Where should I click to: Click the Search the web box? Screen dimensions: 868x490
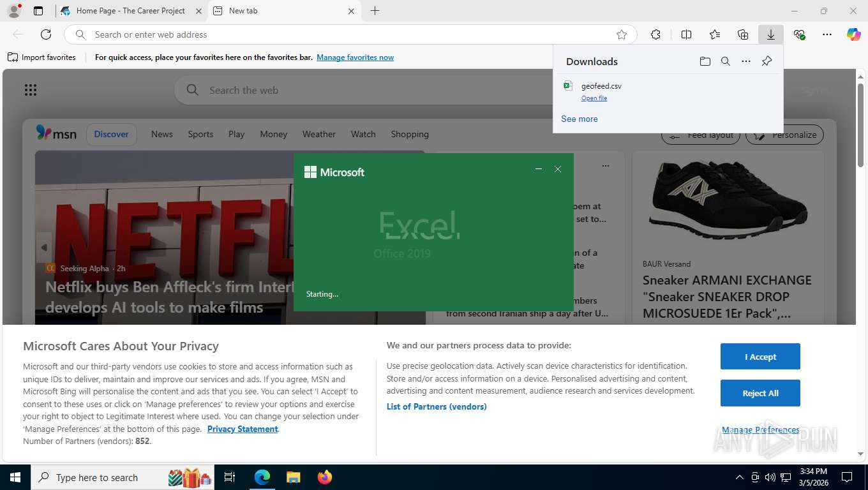pyautogui.click(x=364, y=90)
